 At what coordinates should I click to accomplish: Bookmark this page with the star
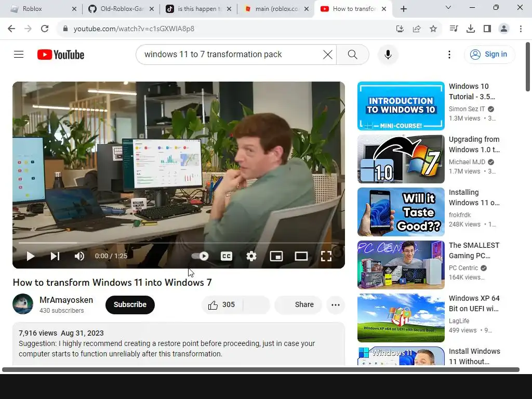[433, 29]
